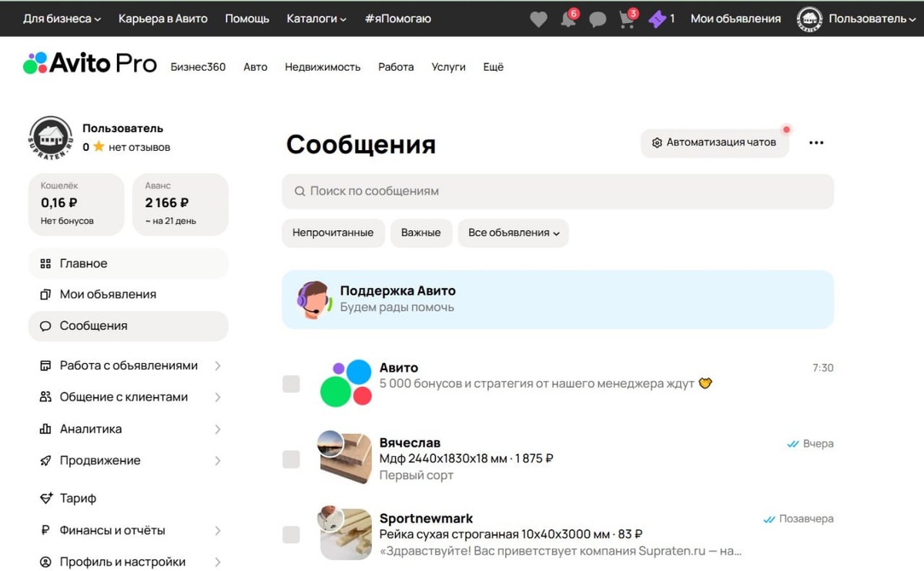
Task: Tick checkbox for Sportnewmark message
Action: [291, 535]
